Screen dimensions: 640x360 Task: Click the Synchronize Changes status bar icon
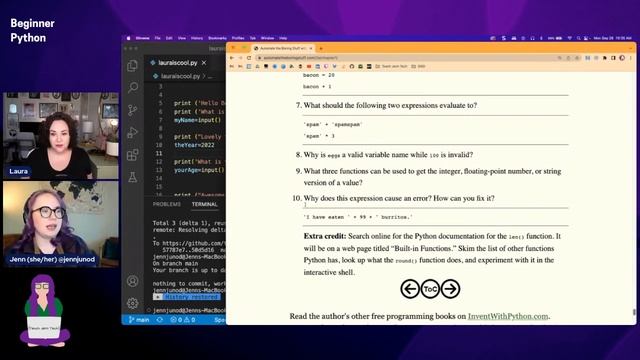[x=160, y=320]
